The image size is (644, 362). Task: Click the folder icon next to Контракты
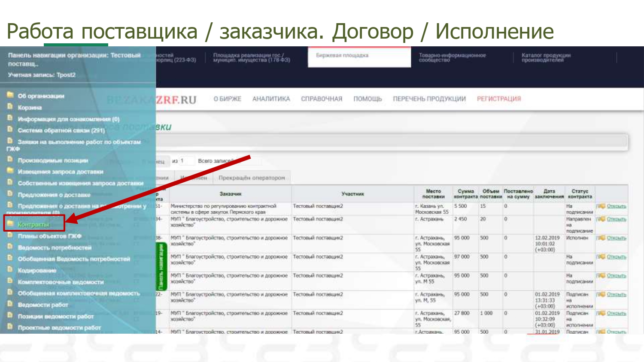point(10,223)
